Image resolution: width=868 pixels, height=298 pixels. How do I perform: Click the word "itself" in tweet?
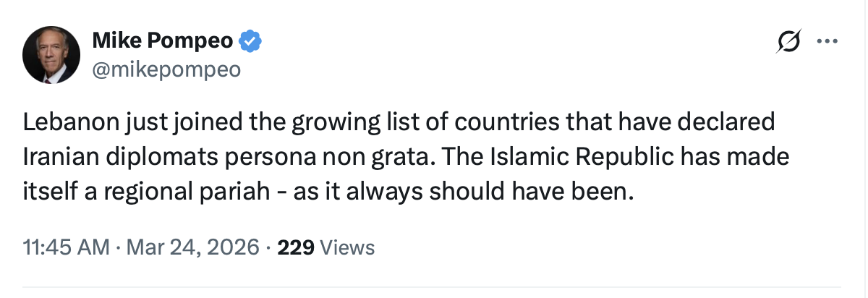pos(47,193)
